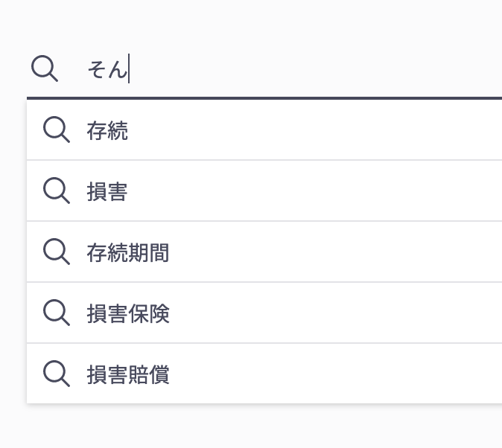Click the そん query text
Screen dimensions: 502x448
tap(107, 69)
